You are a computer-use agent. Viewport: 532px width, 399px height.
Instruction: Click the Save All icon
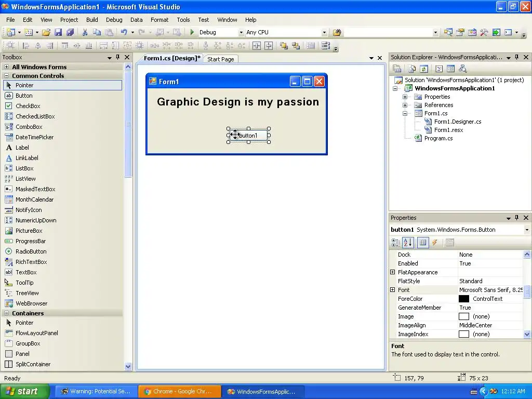coord(70,32)
